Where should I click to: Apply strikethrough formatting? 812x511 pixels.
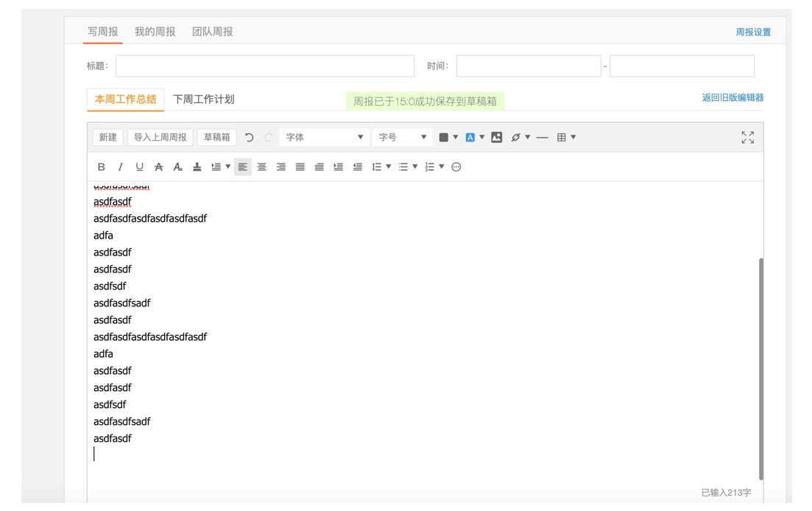[x=158, y=166]
